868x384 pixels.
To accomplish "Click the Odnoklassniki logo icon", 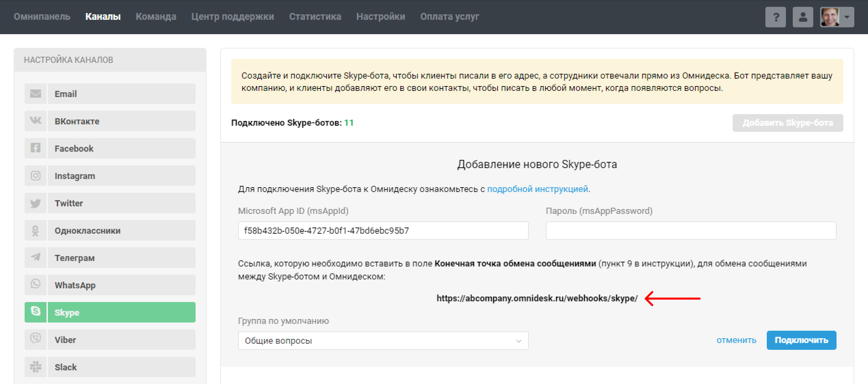I will coord(36,230).
